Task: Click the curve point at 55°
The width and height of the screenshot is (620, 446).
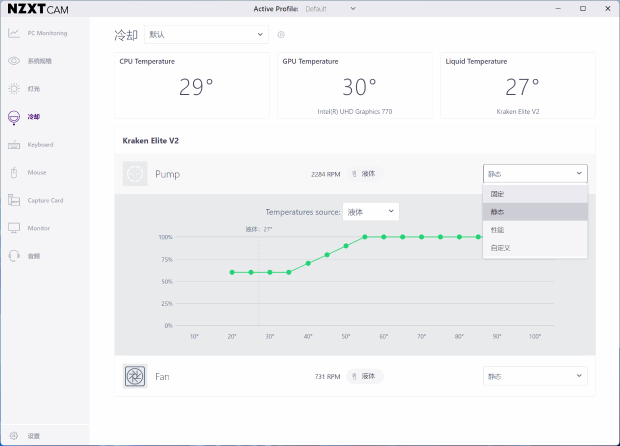Action: click(x=365, y=237)
